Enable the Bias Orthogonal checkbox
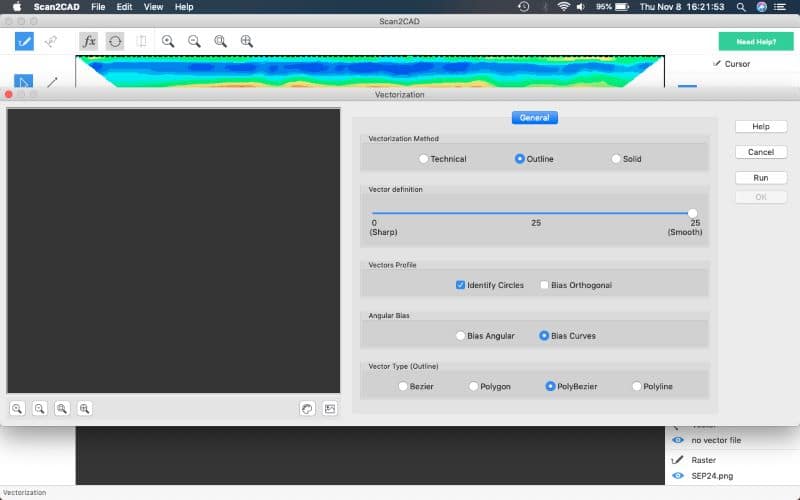The image size is (800, 500). (544, 285)
